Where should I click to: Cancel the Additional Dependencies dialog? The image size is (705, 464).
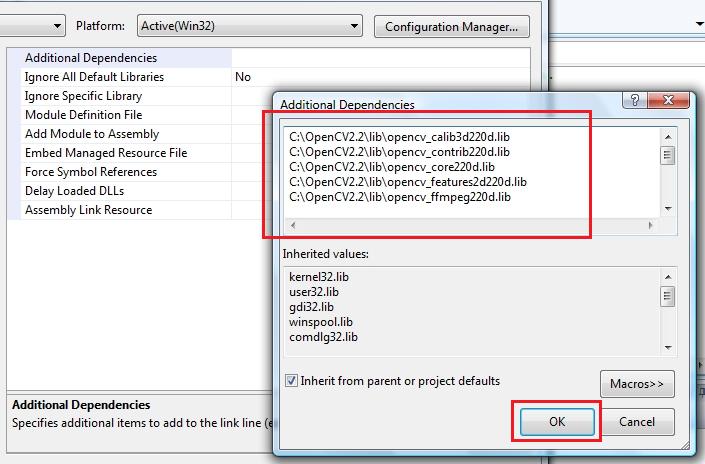click(x=637, y=422)
